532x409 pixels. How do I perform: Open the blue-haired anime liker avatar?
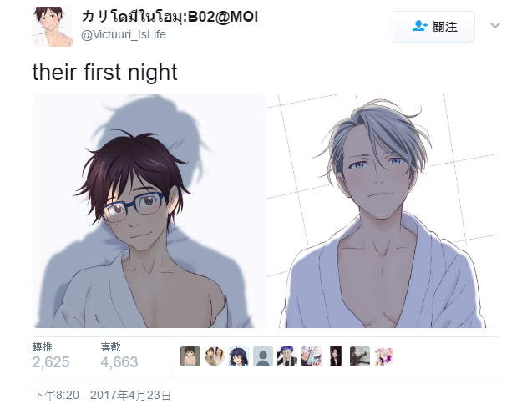coord(239,356)
